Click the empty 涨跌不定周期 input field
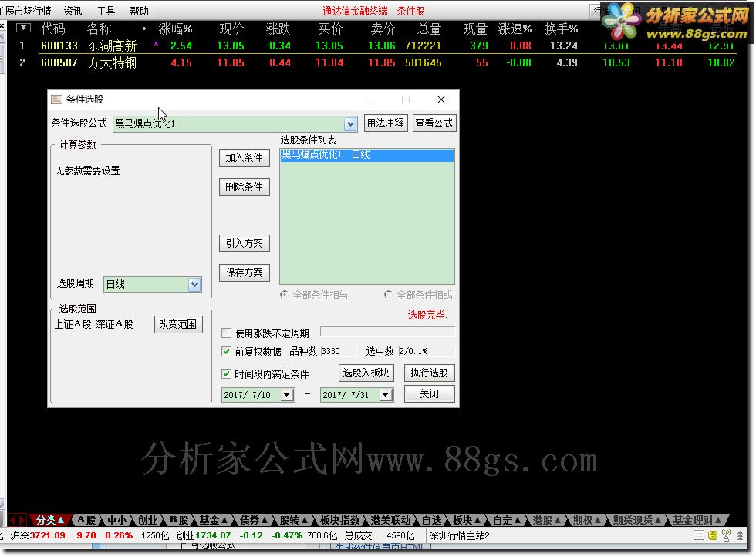Image resolution: width=756 pixels, height=557 pixels. pos(387,332)
